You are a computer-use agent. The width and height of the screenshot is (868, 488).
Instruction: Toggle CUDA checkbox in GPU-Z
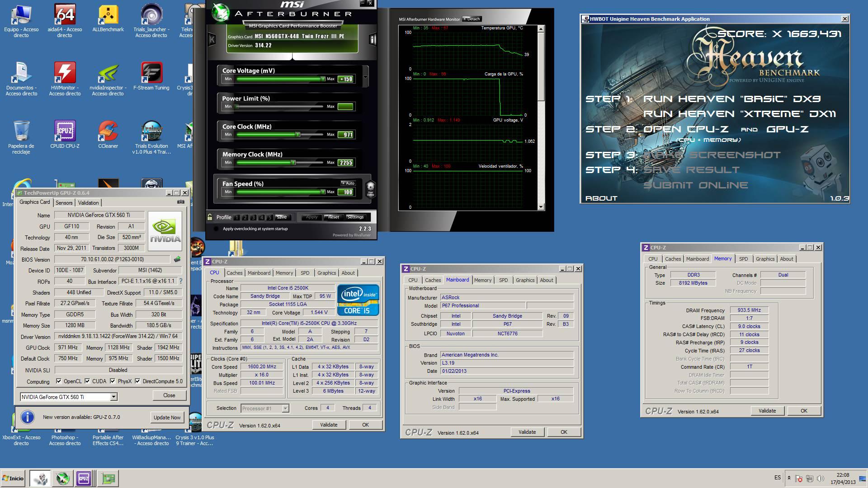point(87,381)
